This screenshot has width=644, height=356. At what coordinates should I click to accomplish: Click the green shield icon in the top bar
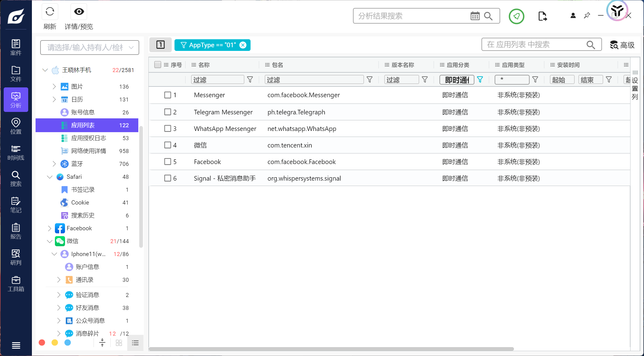coord(516,16)
